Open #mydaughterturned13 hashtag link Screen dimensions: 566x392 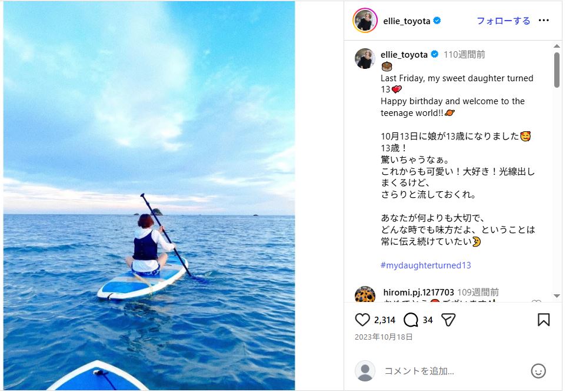pyautogui.click(x=425, y=265)
